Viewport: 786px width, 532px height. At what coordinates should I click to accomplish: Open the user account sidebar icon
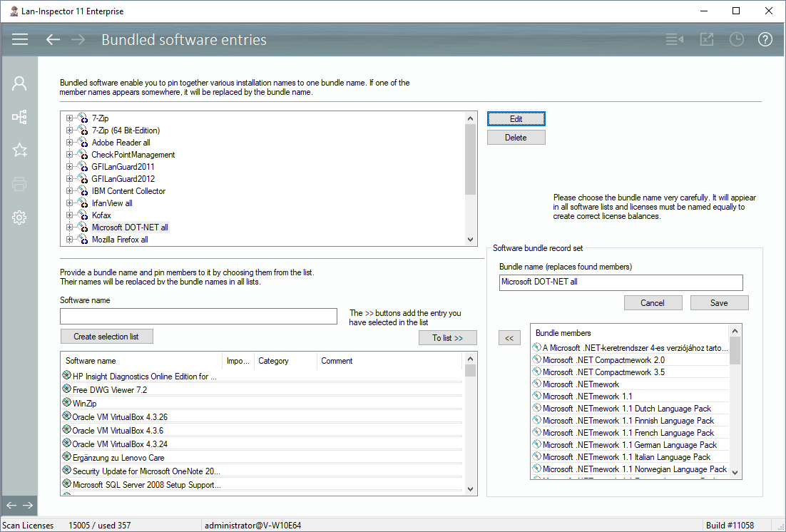(x=19, y=83)
